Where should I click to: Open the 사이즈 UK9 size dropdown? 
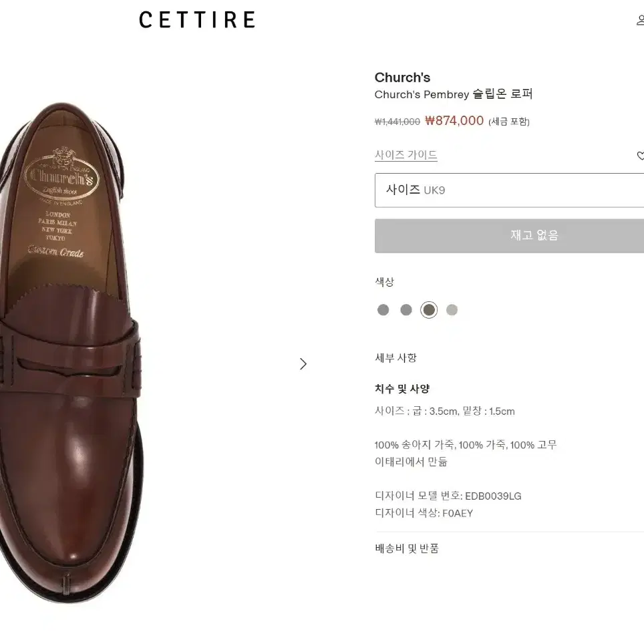click(x=509, y=190)
